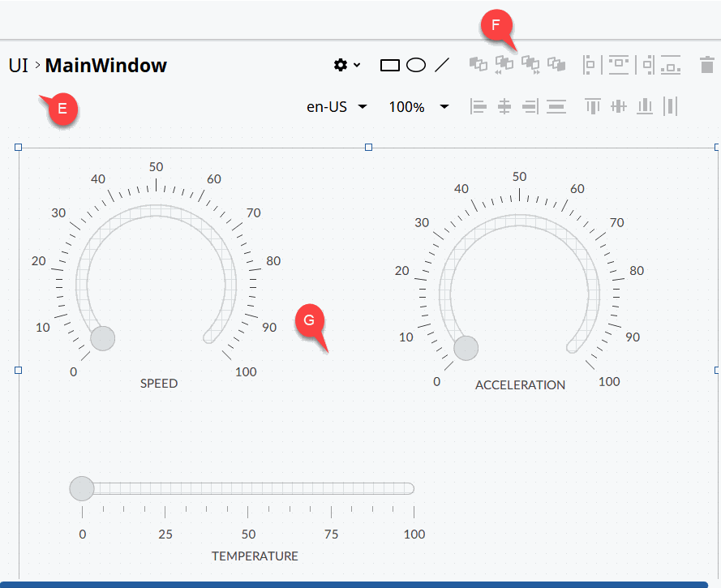The height and width of the screenshot is (588, 721).
Task: Click the align right edges icon
Action: tap(530, 106)
